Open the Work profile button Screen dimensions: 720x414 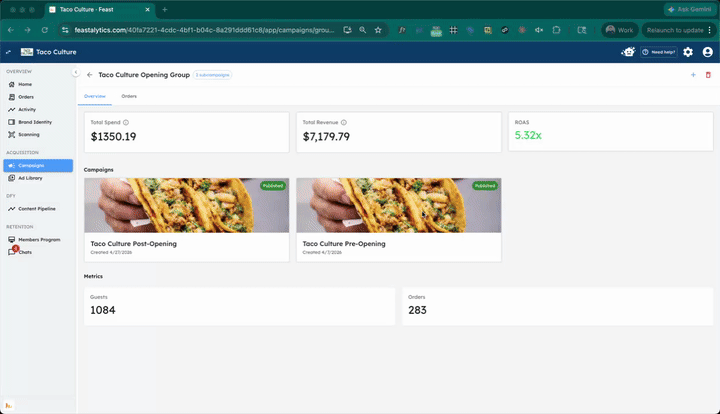(x=619, y=30)
